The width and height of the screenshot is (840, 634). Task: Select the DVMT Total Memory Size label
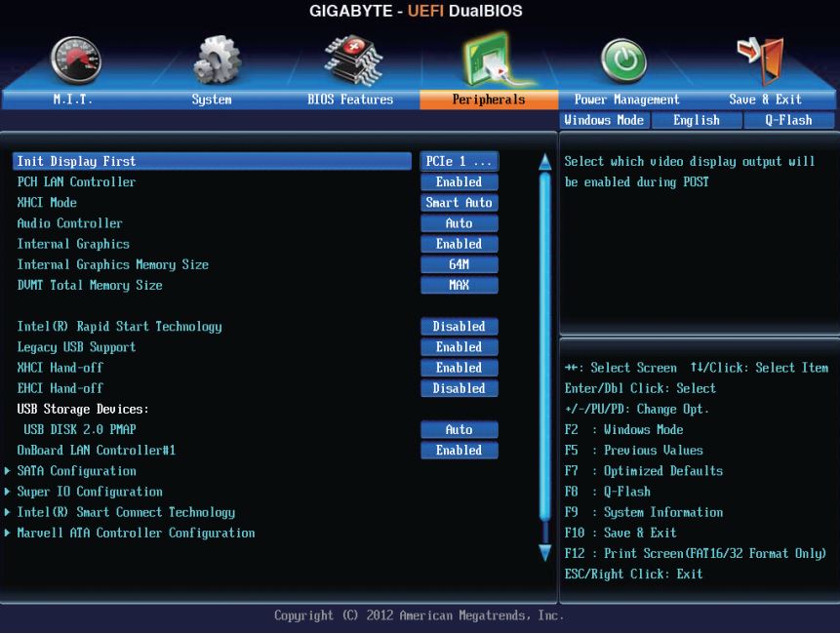click(x=90, y=286)
